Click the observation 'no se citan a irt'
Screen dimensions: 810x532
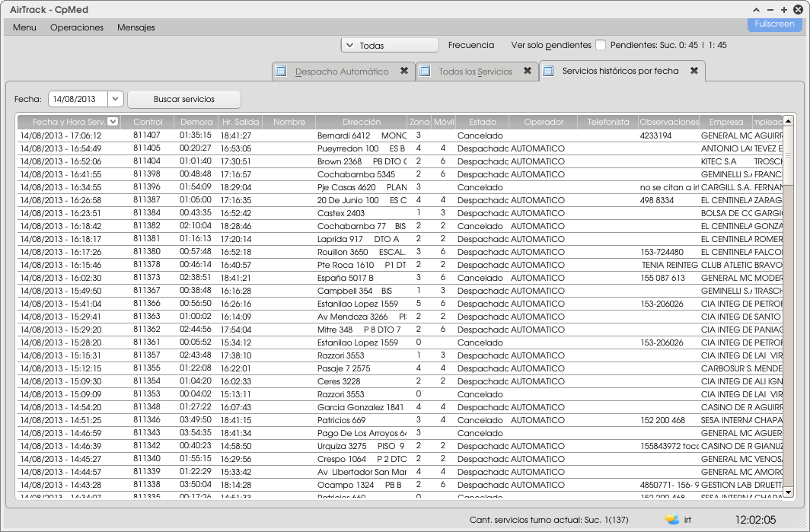[669, 187]
